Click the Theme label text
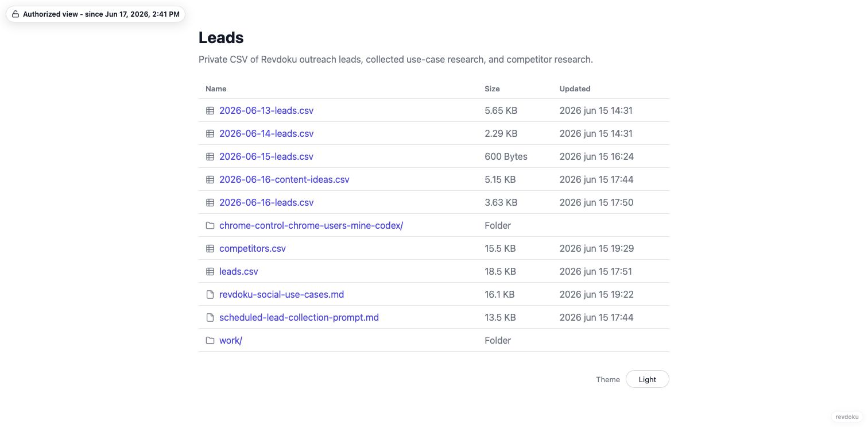The height and width of the screenshot is (427, 868). pyautogui.click(x=607, y=379)
